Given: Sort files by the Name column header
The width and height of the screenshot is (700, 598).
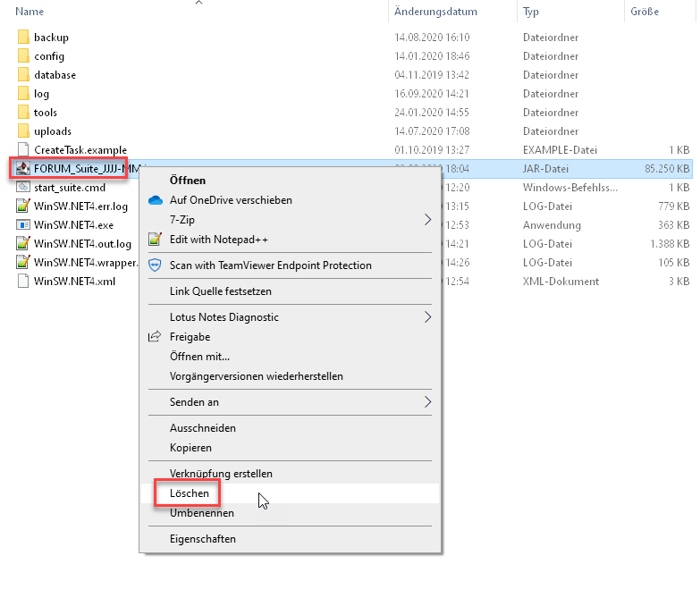Looking at the screenshot, I should [x=30, y=12].
